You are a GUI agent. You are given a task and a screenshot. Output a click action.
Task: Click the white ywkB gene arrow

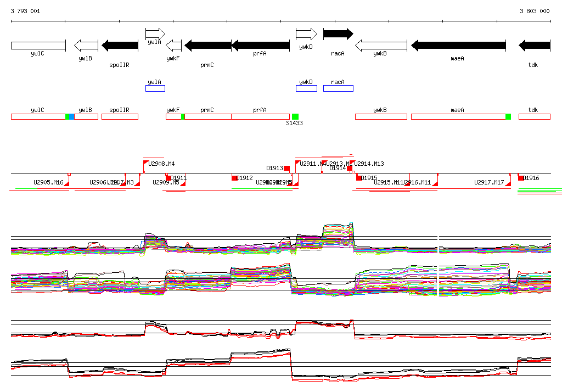pos(381,46)
